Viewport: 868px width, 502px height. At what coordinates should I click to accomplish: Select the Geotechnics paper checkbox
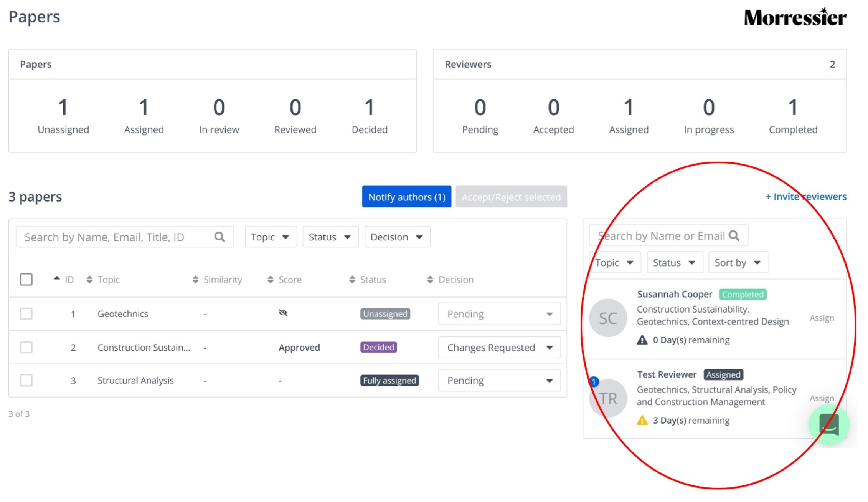(26, 313)
